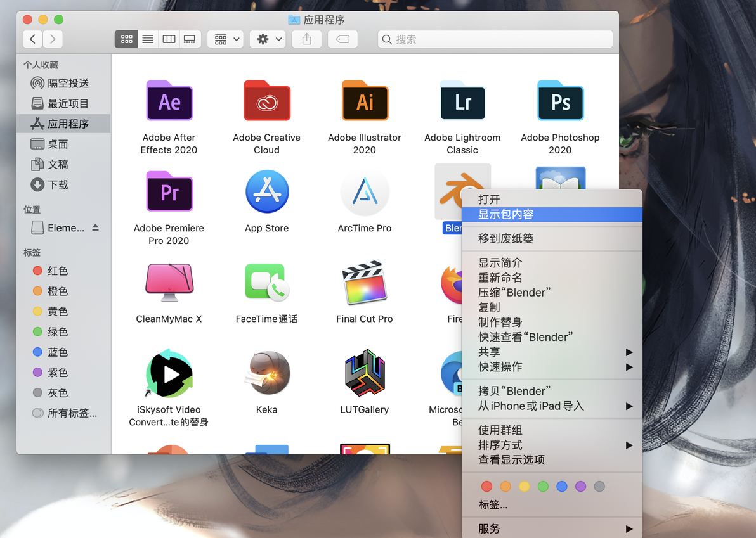This screenshot has height=538, width=756.
Task: Filter by 橙色 tag in sidebar
Action: (63, 291)
